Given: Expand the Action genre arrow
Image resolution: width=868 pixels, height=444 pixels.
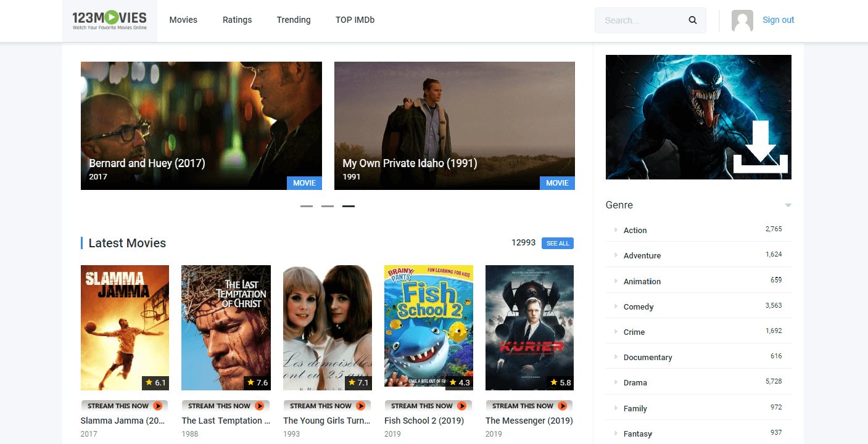Looking at the screenshot, I should 616,230.
